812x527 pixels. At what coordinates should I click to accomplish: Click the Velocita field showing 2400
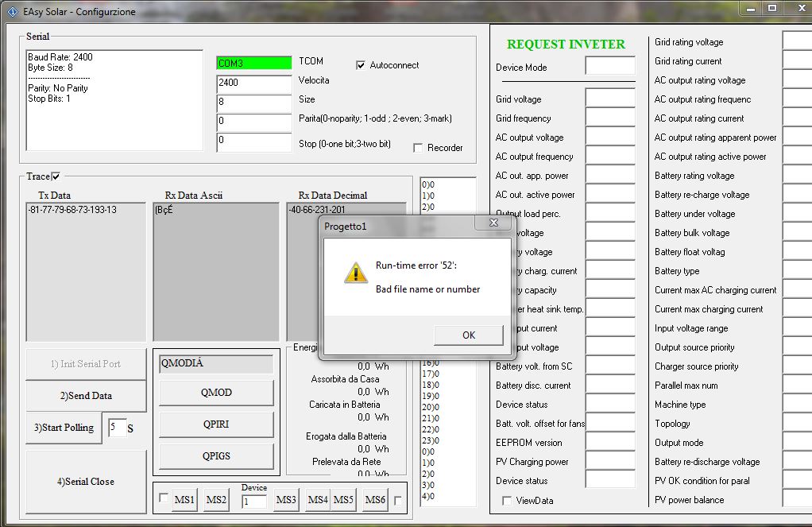click(x=254, y=83)
